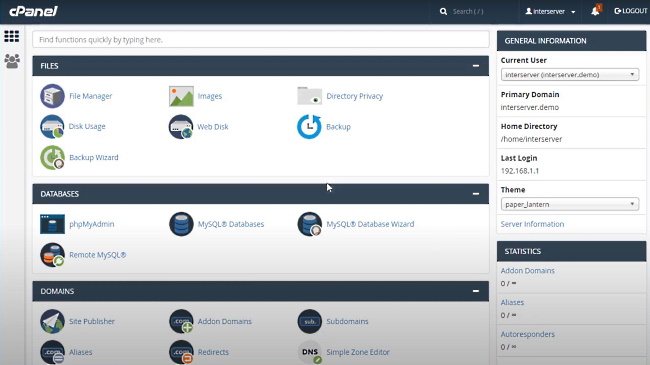Screen dimensions: 650x365
Task: Click the primary domain value interserver.demo
Action: tap(529, 107)
